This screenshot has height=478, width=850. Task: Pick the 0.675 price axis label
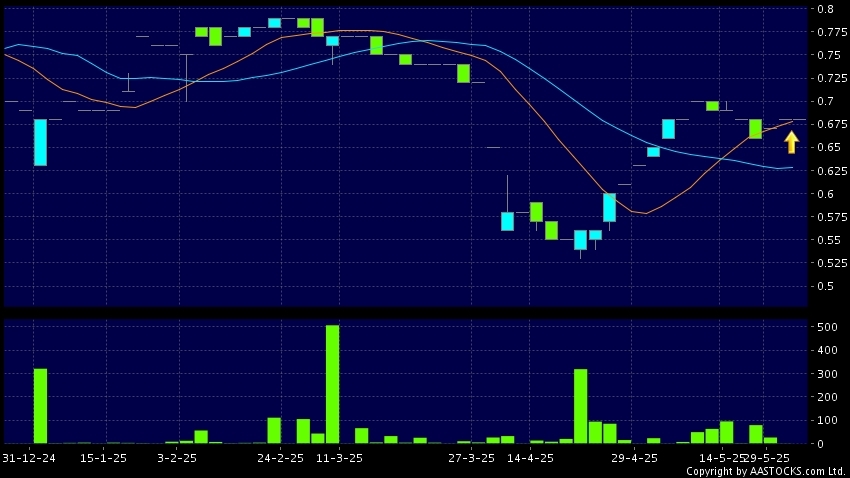(832, 124)
